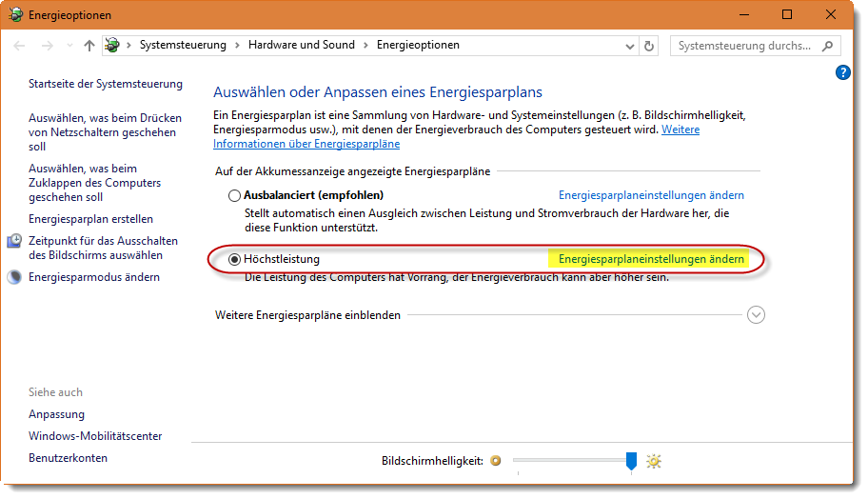The image size is (868, 499).
Task: Click the refresh icon in address bar
Action: 649,46
